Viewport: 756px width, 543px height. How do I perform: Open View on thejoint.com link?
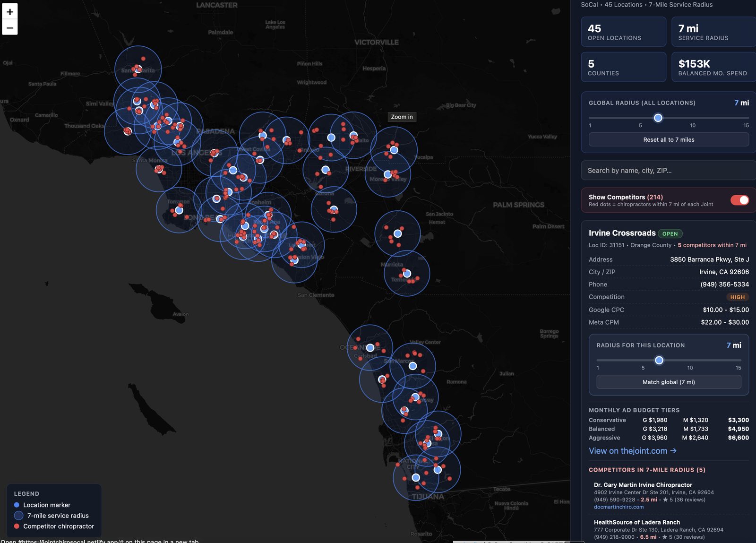[633, 451]
